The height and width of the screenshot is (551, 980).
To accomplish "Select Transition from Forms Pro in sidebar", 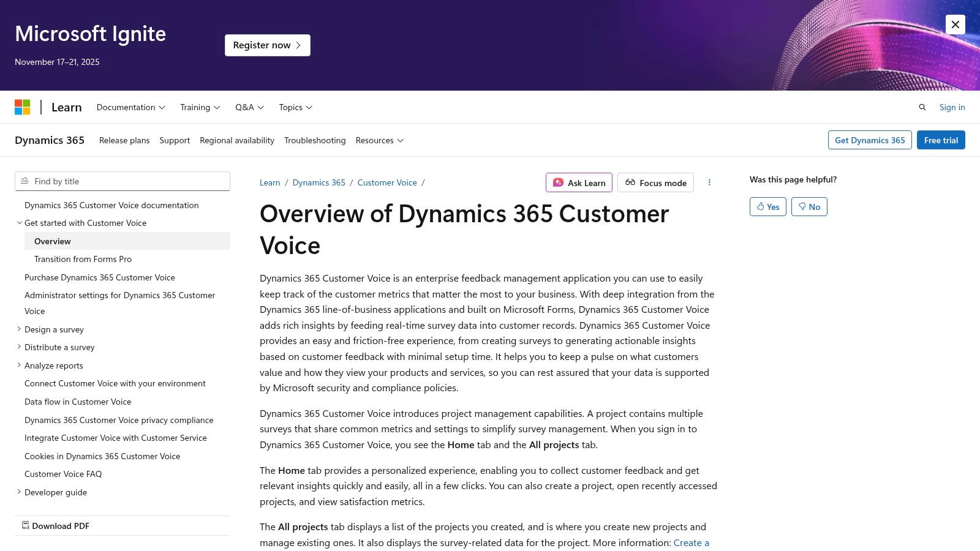I will point(83,258).
